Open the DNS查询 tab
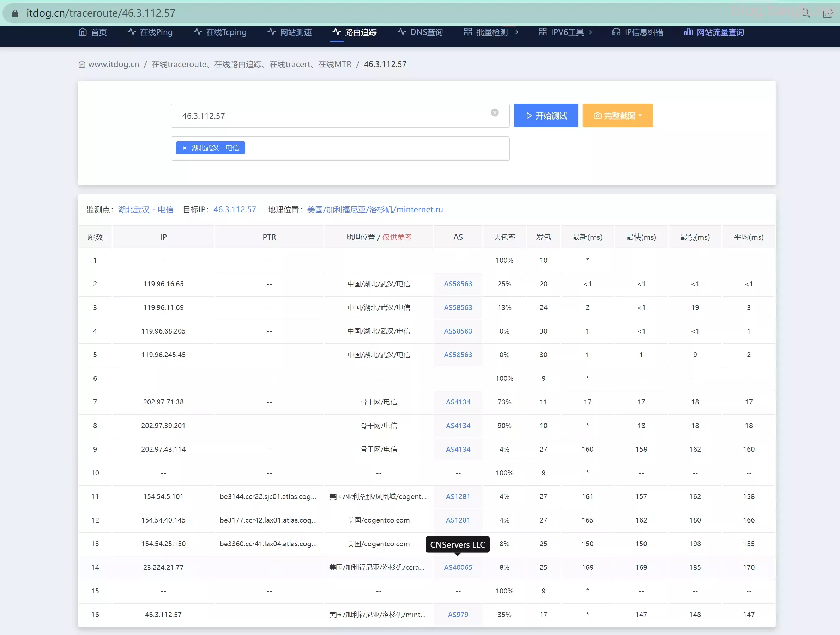Screen dimensions: 840x635 (420, 32)
